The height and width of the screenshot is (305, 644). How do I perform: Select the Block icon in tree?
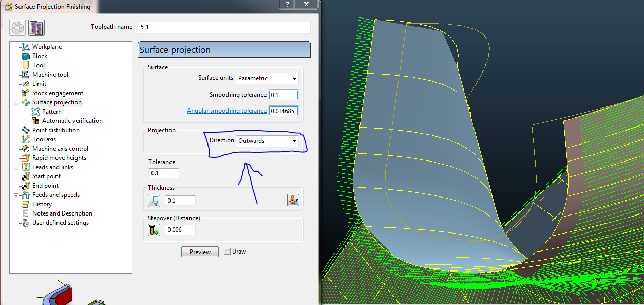pos(24,56)
